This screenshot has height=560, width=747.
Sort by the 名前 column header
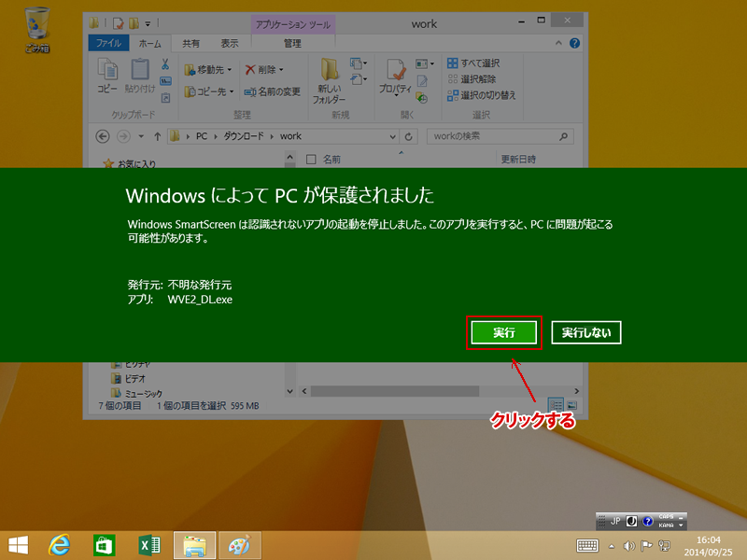point(331,160)
